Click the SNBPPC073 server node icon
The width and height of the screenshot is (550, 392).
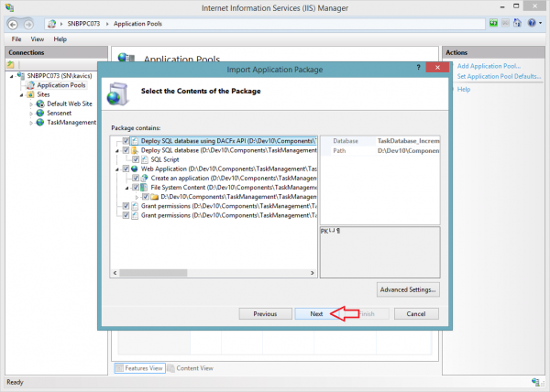[21, 76]
